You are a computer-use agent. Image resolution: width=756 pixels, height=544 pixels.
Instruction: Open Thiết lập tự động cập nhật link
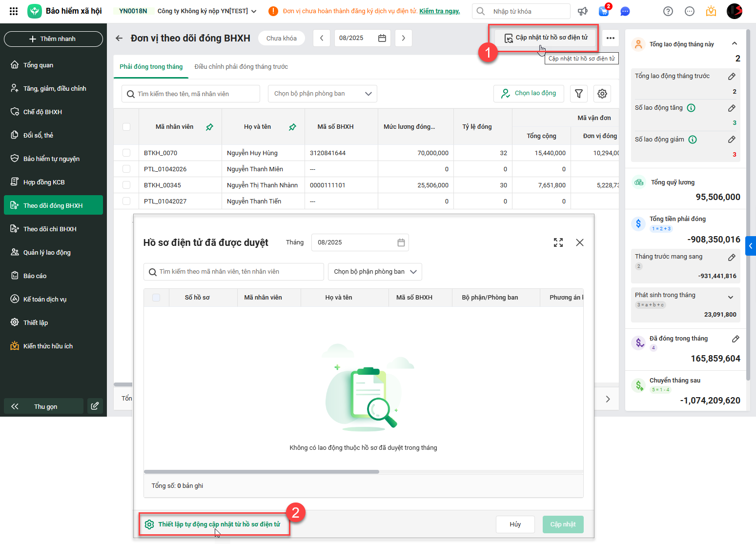click(213, 524)
